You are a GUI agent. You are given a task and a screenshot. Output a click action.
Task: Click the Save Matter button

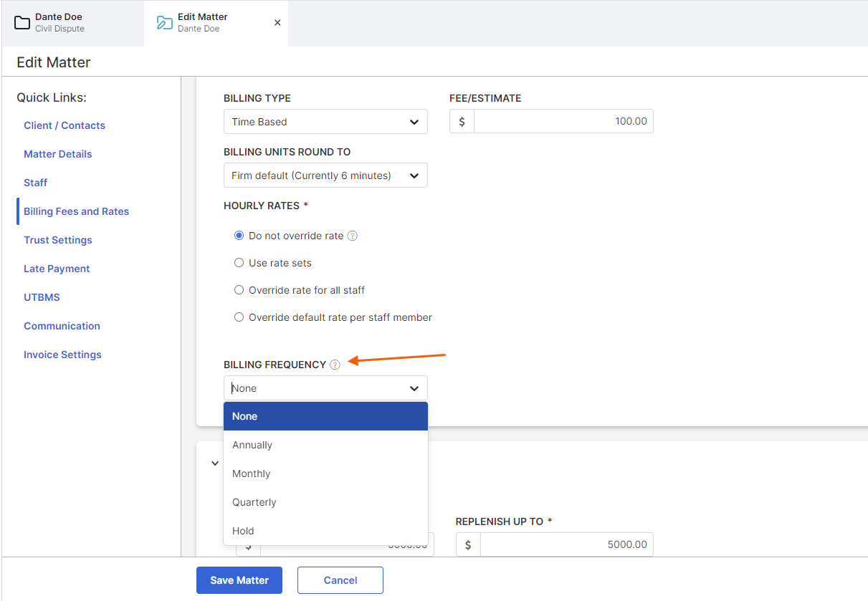(x=239, y=580)
